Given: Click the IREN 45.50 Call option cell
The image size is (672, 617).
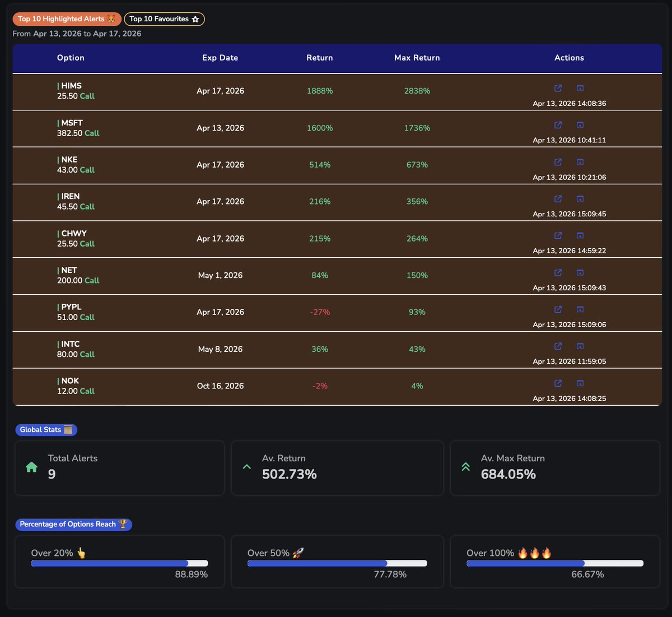Looking at the screenshot, I should (76, 201).
